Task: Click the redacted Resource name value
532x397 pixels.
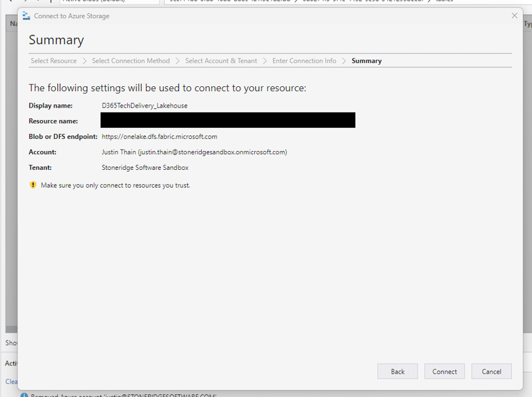Action: (228, 120)
